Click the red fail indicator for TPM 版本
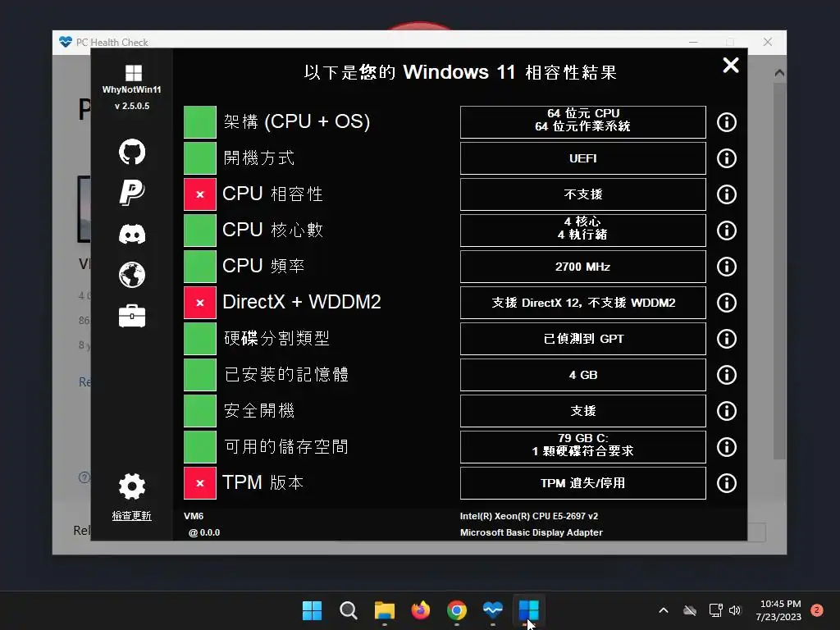The image size is (840, 630). pyautogui.click(x=200, y=483)
